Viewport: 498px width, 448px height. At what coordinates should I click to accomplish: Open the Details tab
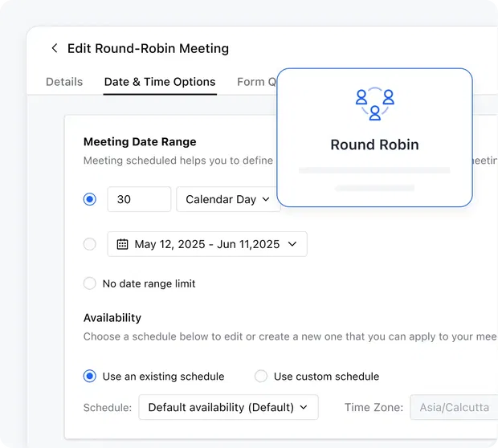pyautogui.click(x=64, y=82)
